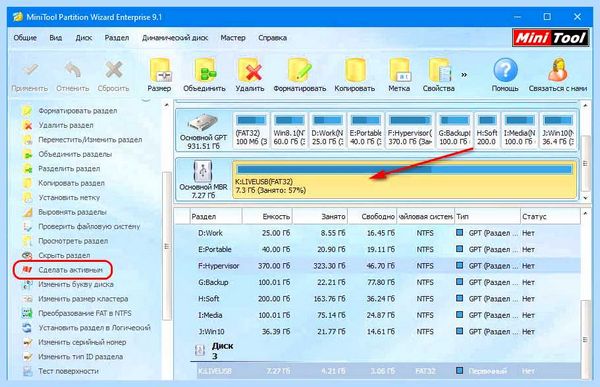
Task: Expand the toolbar overflow chevron
Action: [464, 75]
